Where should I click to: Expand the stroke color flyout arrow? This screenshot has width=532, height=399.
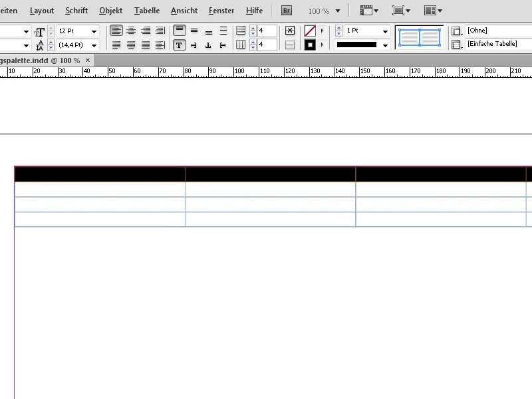[323, 45]
